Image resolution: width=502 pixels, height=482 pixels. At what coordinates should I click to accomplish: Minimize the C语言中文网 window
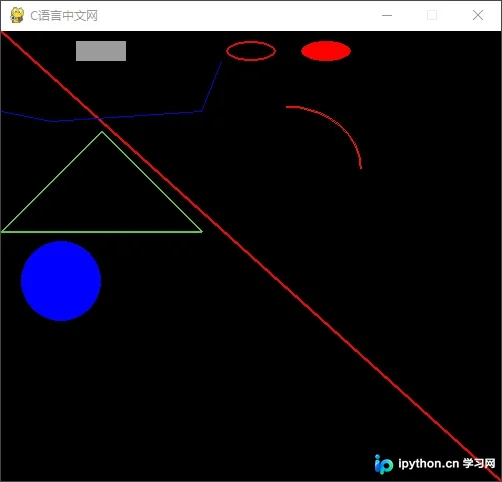pos(387,15)
